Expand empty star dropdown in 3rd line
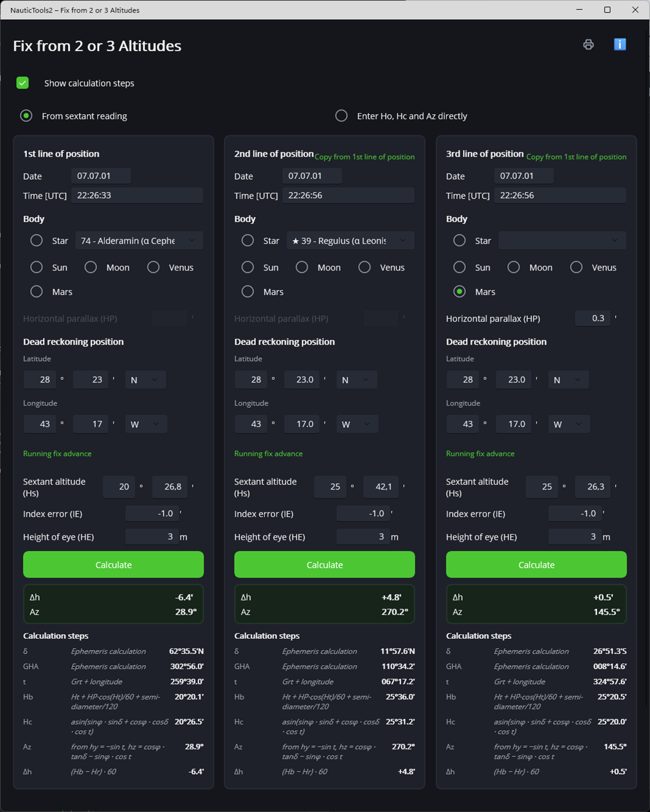The height and width of the screenshot is (812, 650). (562, 241)
